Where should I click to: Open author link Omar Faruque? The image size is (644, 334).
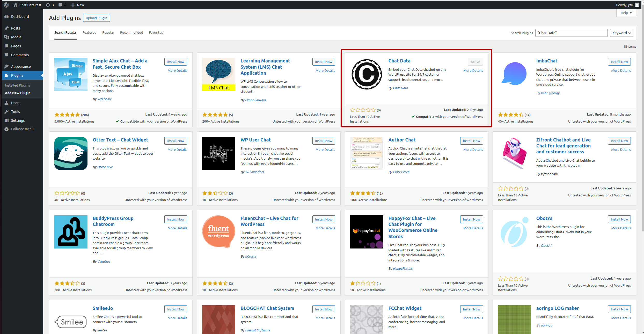coord(256,100)
